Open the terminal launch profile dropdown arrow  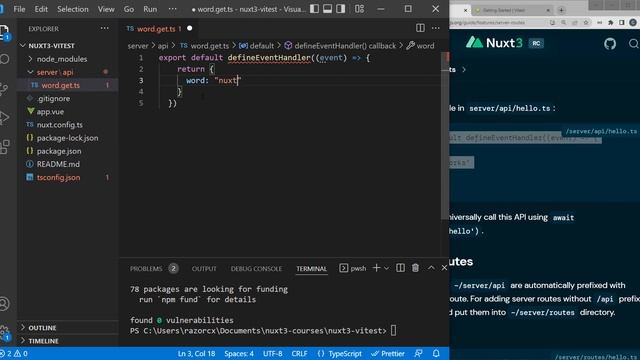(x=386, y=268)
